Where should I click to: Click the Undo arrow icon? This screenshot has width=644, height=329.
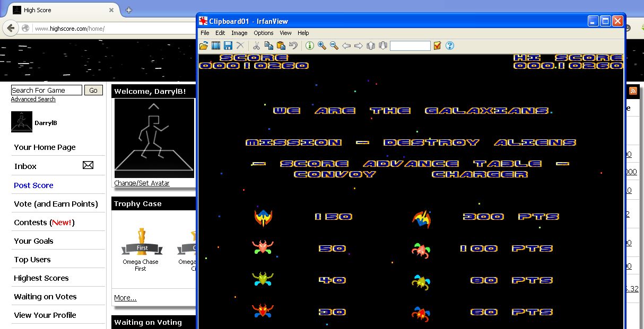[x=293, y=46]
